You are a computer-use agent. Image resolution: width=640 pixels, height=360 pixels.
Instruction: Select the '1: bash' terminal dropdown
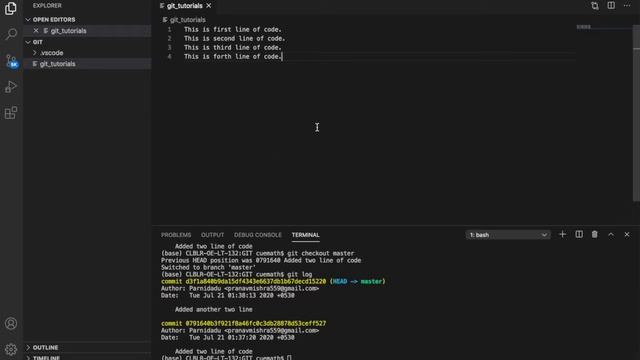click(508, 235)
